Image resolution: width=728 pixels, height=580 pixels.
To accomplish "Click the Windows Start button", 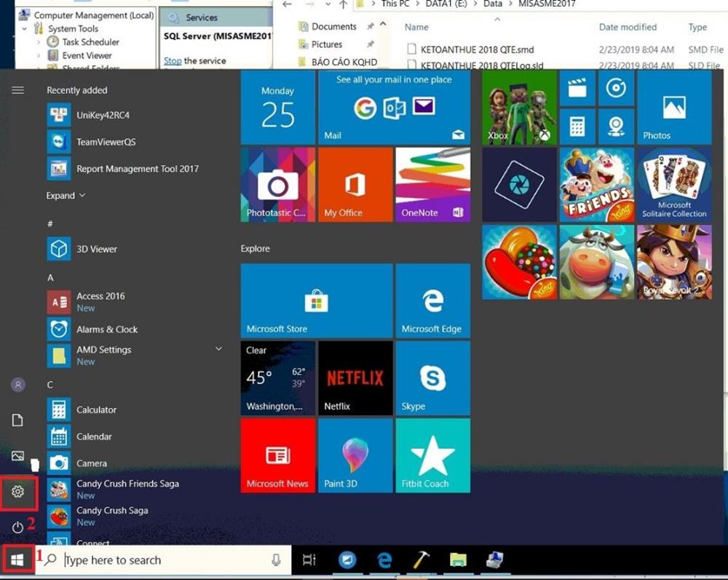I will coord(18,560).
